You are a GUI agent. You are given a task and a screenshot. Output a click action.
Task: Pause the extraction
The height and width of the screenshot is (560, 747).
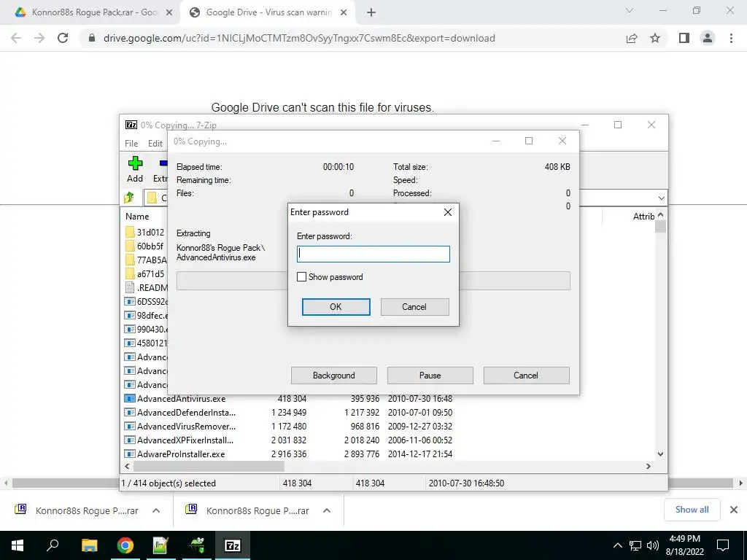click(x=430, y=376)
